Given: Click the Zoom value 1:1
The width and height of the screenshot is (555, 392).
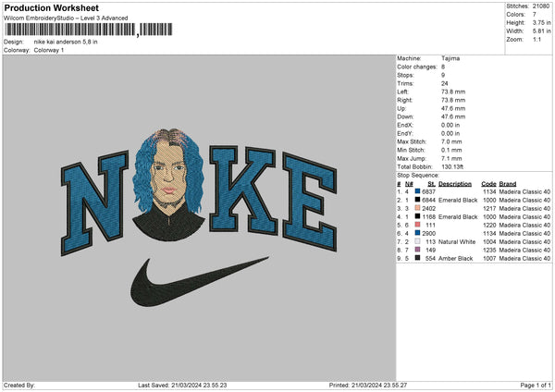Looking at the screenshot, I should (x=536, y=39).
